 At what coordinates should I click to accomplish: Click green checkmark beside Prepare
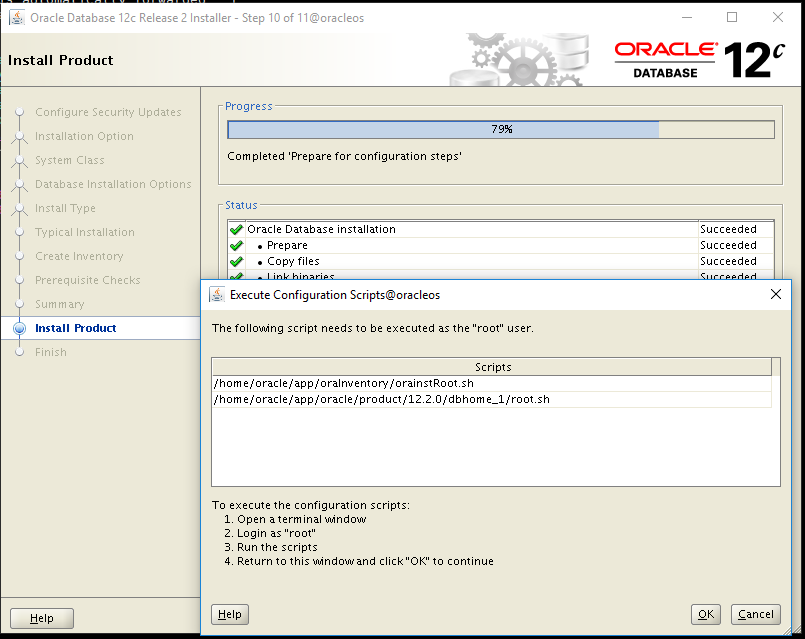click(x=236, y=245)
